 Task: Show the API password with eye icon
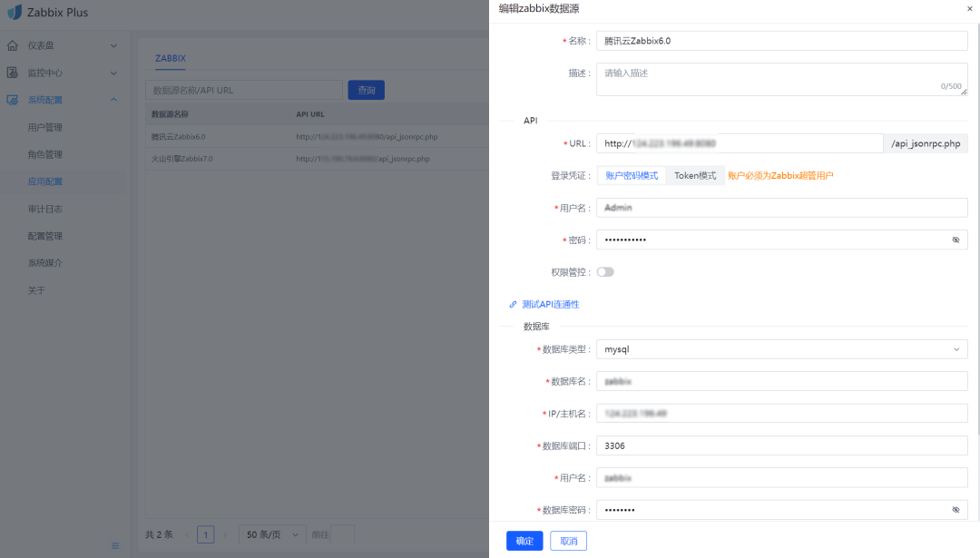coord(955,240)
